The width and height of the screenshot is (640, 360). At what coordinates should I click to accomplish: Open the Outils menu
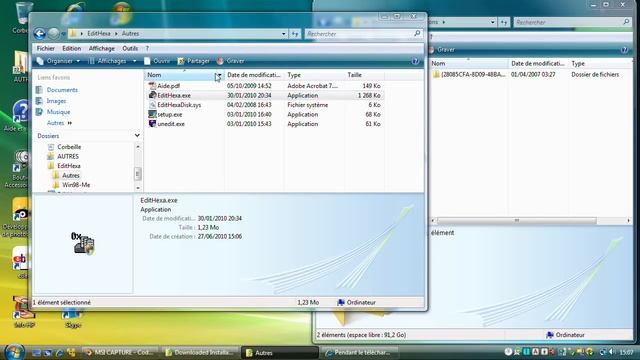tap(130, 48)
